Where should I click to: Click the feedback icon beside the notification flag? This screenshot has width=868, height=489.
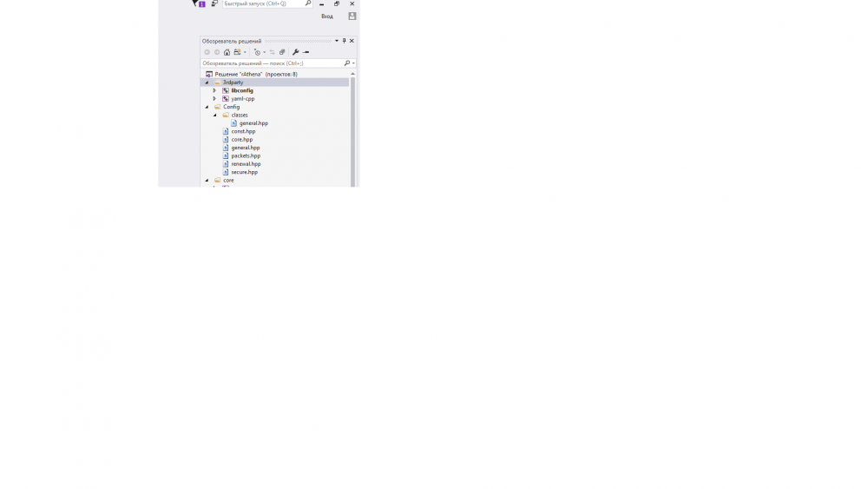[x=214, y=3]
